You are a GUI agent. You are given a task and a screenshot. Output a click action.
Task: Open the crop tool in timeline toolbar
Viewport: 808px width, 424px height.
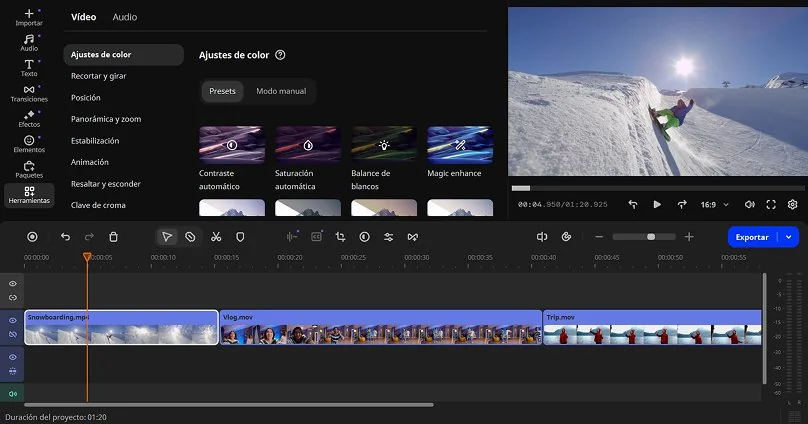pyautogui.click(x=340, y=237)
